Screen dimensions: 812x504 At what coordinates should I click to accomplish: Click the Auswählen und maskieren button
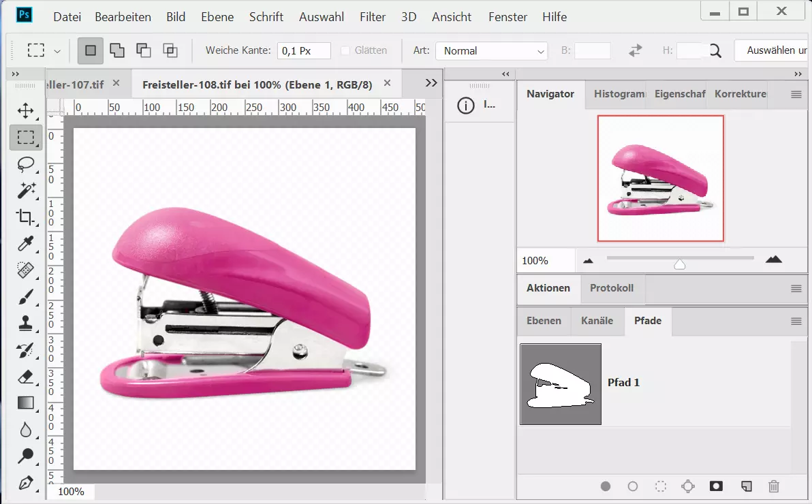[772, 50]
